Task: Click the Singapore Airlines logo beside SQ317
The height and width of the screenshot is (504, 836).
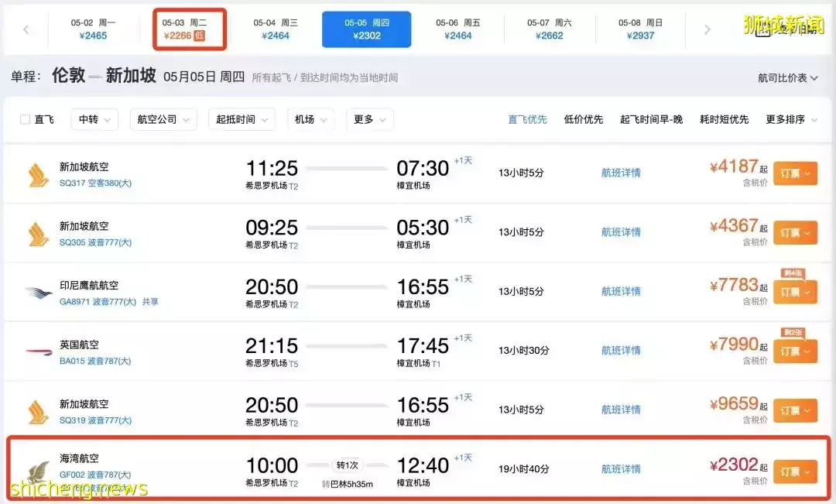Action: tap(39, 173)
